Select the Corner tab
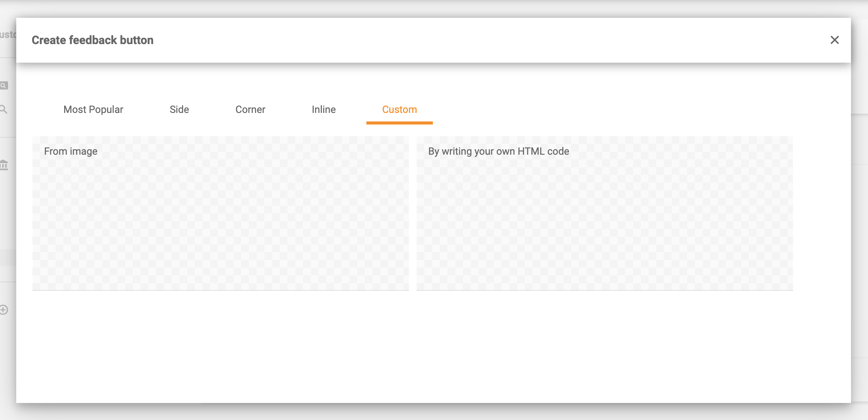The height and width of the screenshot is (420, 868). (250, 109)
